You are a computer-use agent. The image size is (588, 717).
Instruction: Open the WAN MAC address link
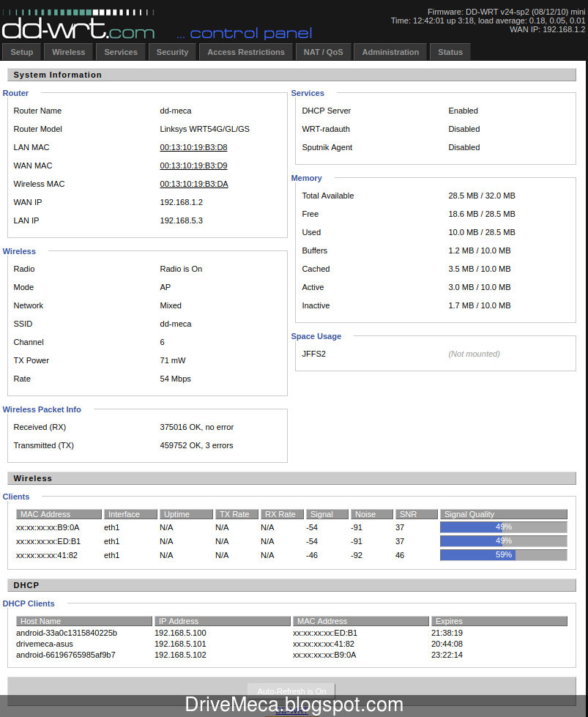click(193, 166)
